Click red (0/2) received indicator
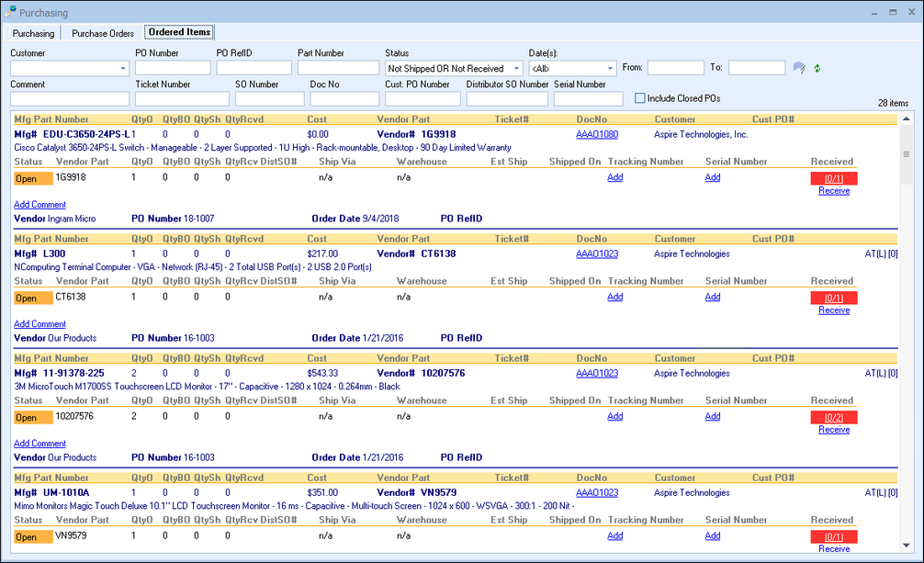The height and width of the screenshot is (563, 924). coord(834,417)
